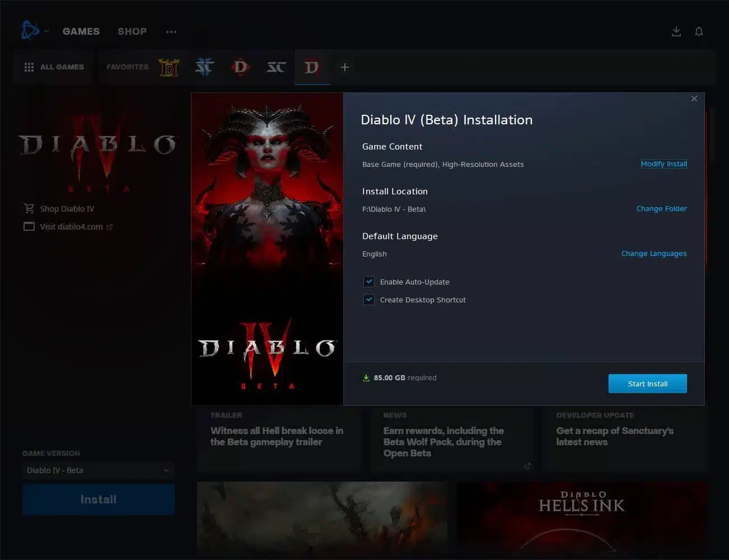
Task: Select the Diablo IV favorite tab icon
Action: (x=312, y=68)
